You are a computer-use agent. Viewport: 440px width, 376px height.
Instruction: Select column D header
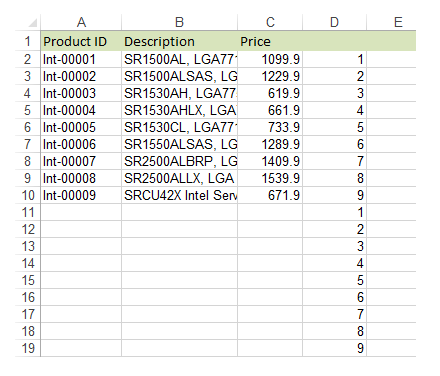334,22
